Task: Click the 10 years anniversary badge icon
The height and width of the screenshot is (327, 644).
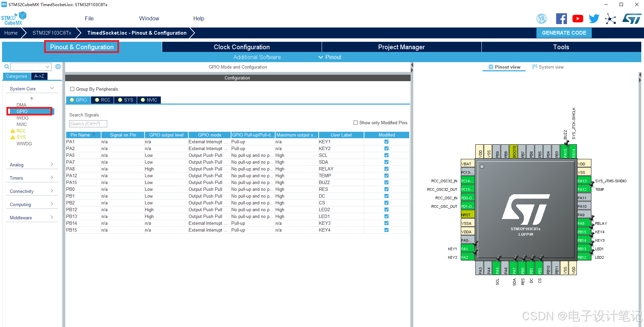Action: 542,19
